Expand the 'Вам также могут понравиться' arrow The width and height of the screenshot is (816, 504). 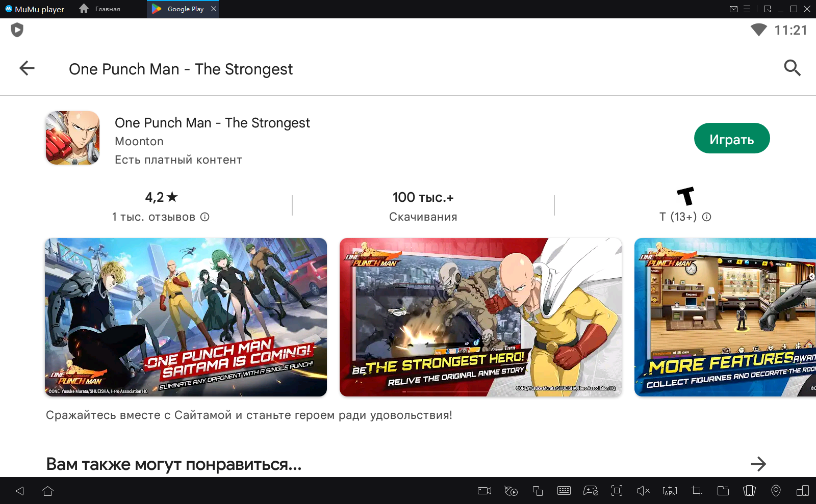click(x=758, y=464)
